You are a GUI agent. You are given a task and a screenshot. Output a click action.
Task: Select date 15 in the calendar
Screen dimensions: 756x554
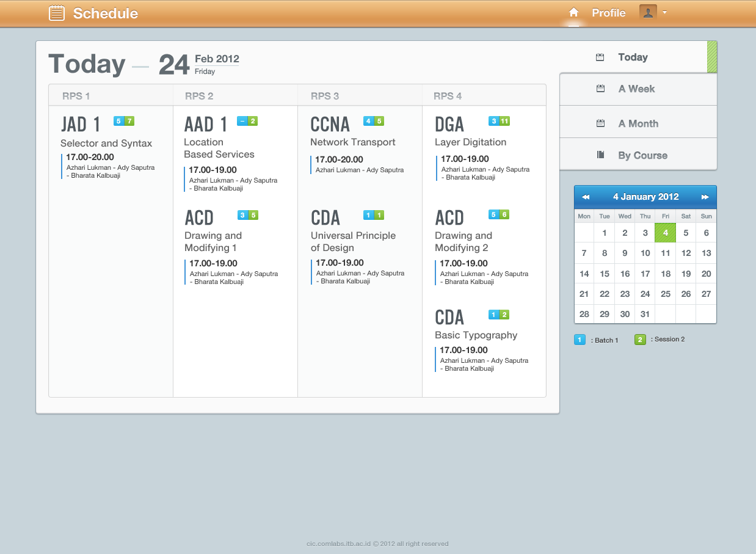point(605,274)
